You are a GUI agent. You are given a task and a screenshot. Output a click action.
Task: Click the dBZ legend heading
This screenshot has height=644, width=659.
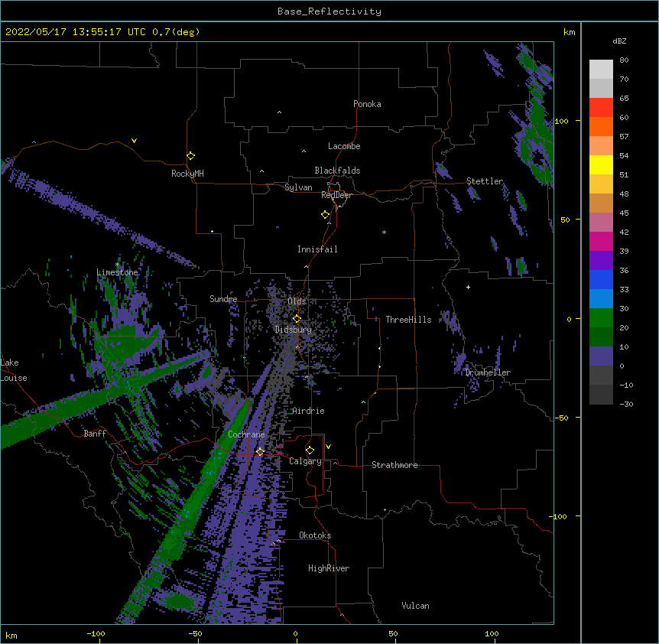619,41
